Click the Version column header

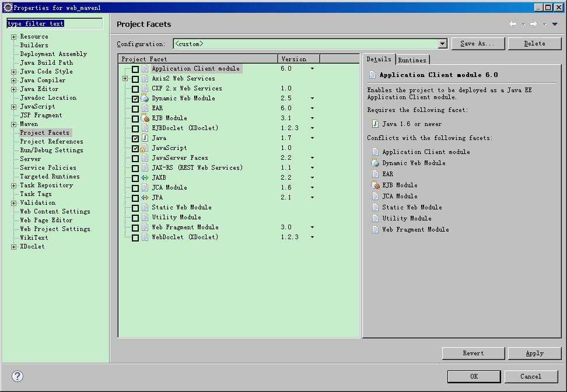299,58
